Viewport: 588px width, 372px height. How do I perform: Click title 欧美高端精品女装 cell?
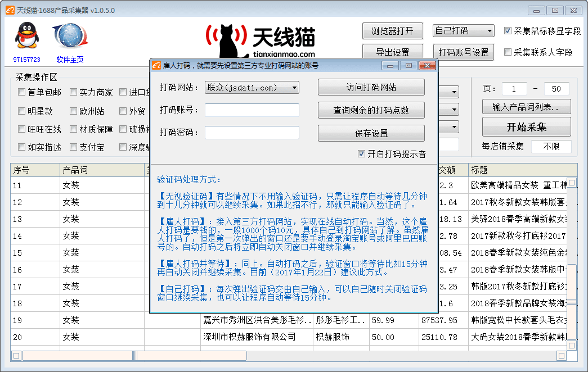(518, 185)
